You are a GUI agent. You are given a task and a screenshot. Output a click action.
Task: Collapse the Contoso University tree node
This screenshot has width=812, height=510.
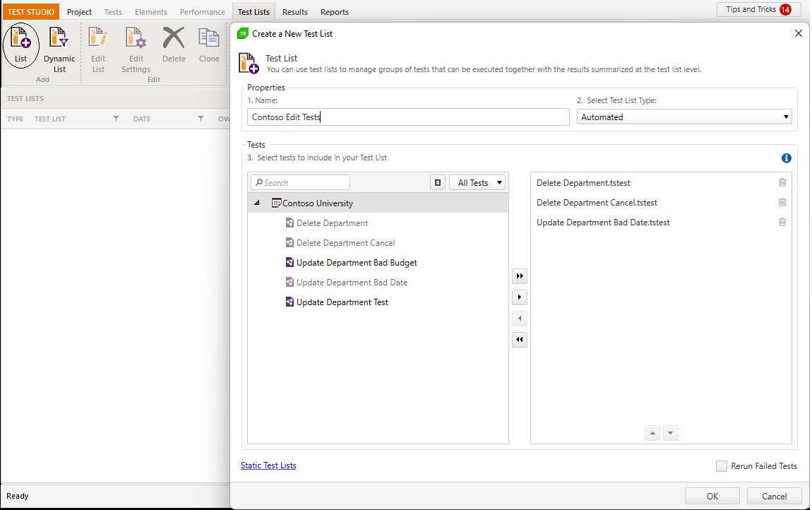pos(257,203)
